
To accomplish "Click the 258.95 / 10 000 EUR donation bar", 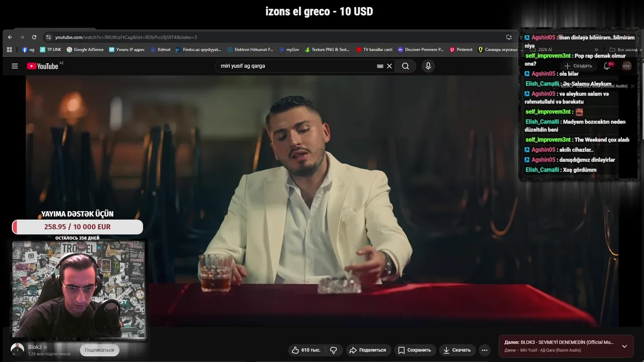I will pos(77,227).
